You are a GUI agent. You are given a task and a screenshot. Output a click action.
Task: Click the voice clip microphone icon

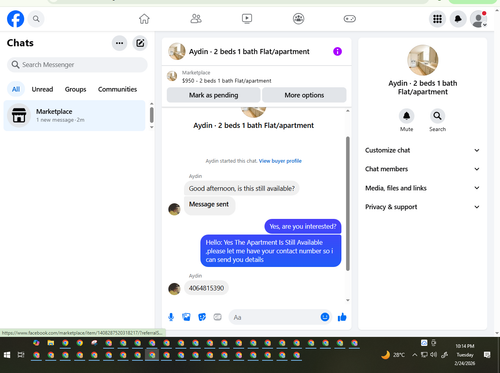171,317
